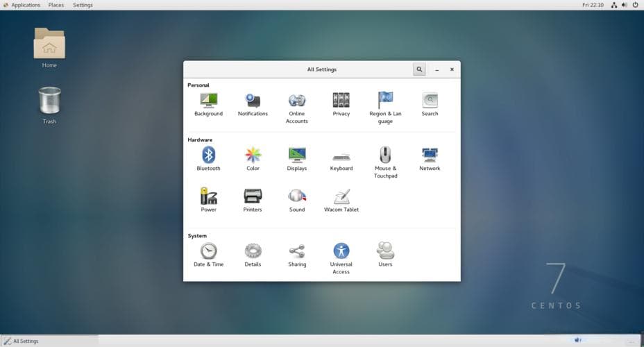The image size is (644, 347).
Task: Open Universal Access settings
Action: pyautogui.click(x=341, y=259)
